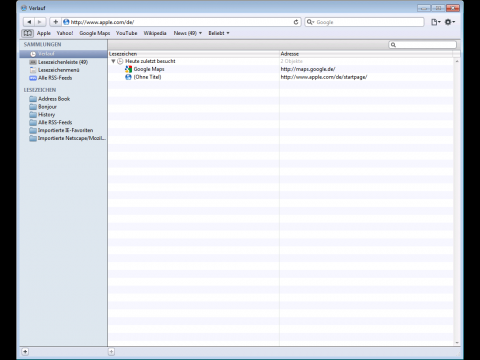
Task: Open Alle RSS-Feeds folder under Lesezeichen
Action: point(63,122)
